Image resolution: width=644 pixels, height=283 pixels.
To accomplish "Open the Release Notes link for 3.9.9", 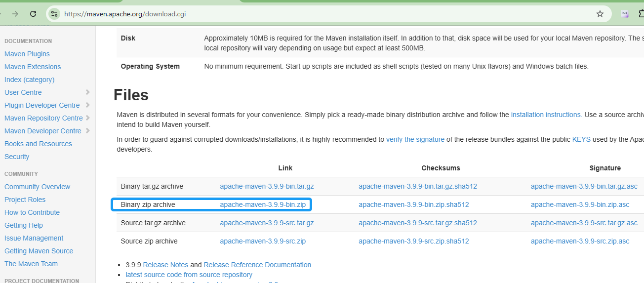I will tap(165, 265).
